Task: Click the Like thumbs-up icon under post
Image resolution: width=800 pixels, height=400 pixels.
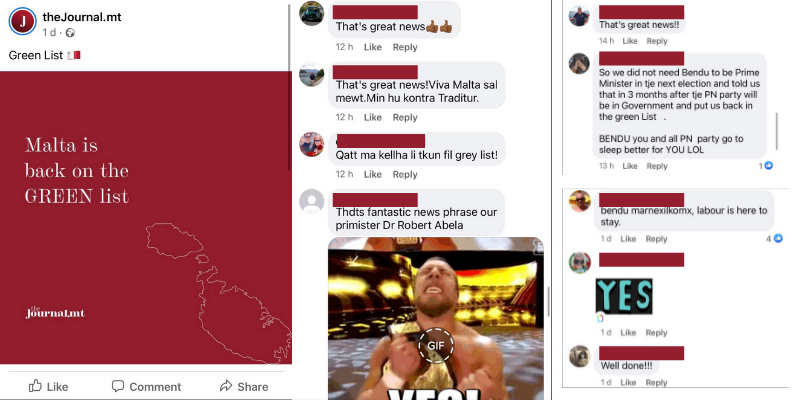Action: (x=35, y=386)
